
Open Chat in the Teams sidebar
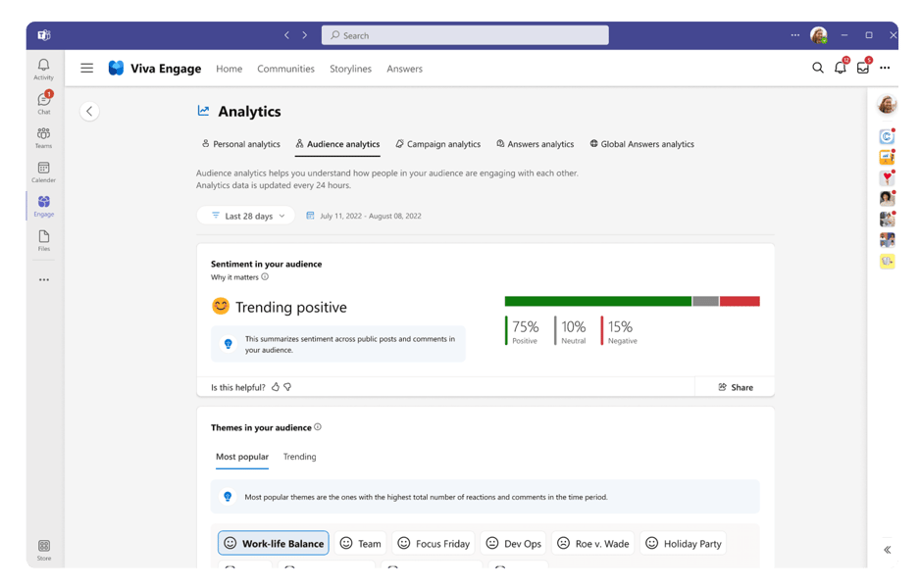click(x=43, y=103)
